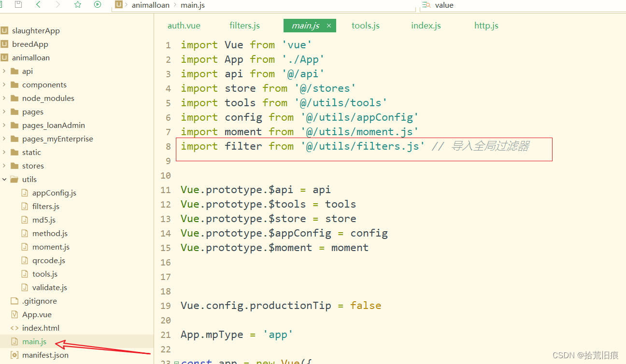Click the JSON icon beside manifest.json
This screenshot has height=364, width=626.
(14, 355)
